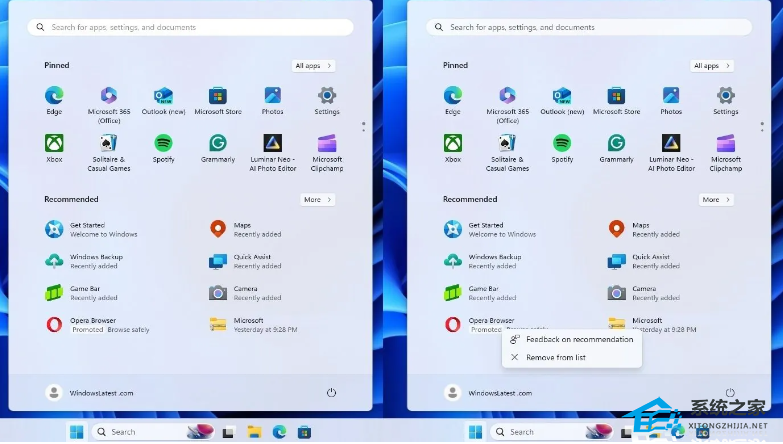Open Get Started recommendation in left Start menu
This screenshot has width=783, height=444.
coord(91,229)
